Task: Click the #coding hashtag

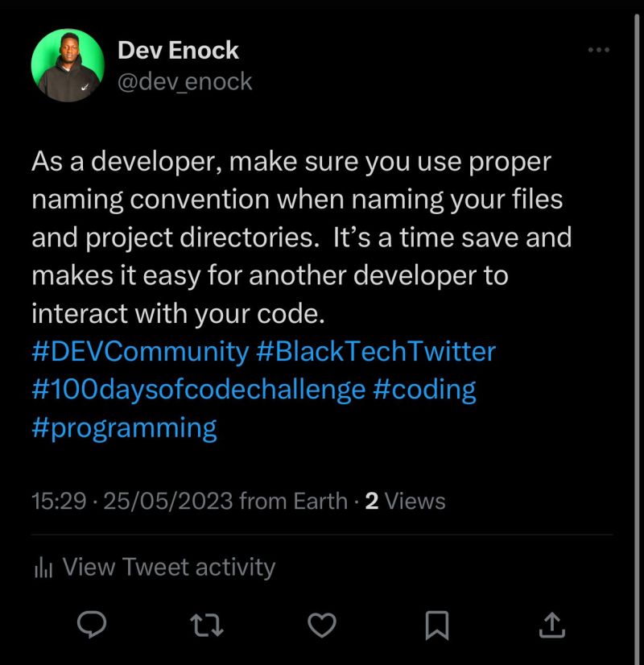Action: pos(425,390)
